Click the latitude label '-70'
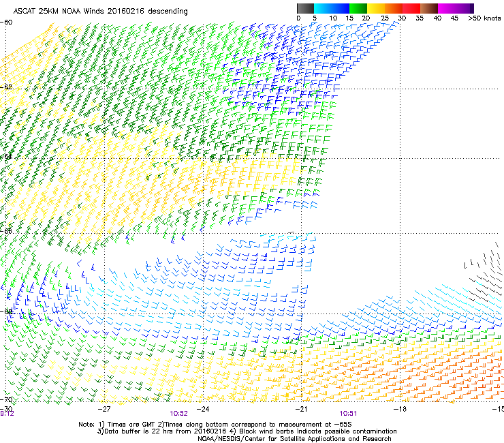 6,400
